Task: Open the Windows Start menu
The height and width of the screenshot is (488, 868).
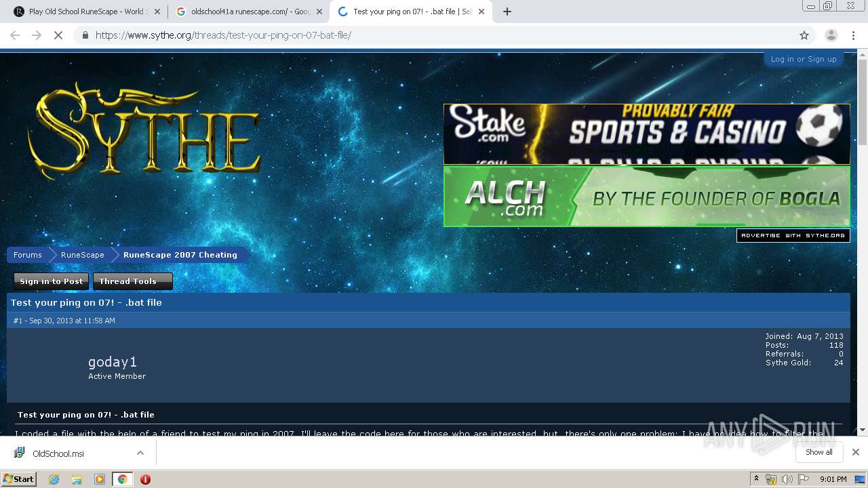Action: click(19, 479)
